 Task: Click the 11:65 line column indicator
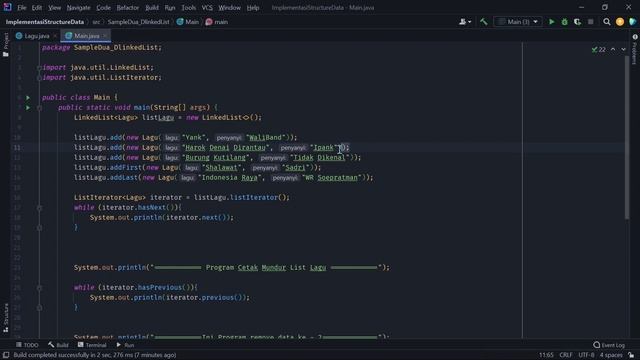546,355
